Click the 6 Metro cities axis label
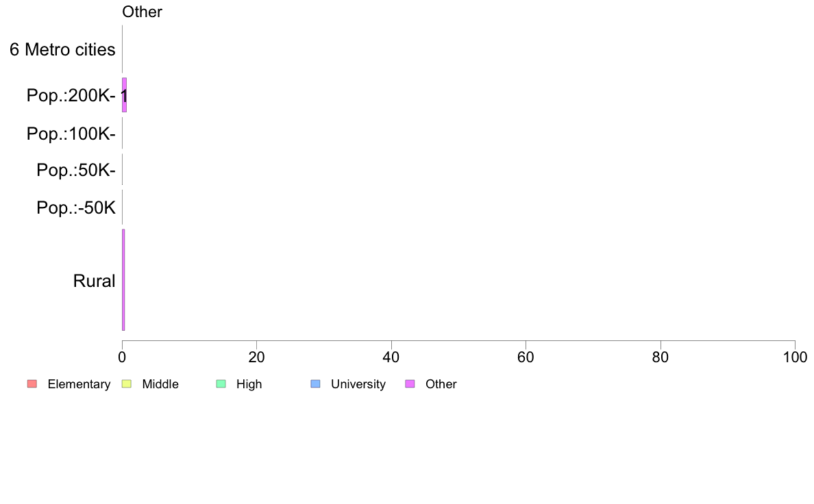The width and height of the screenshot is (814, 504). (x=63, y=50)
